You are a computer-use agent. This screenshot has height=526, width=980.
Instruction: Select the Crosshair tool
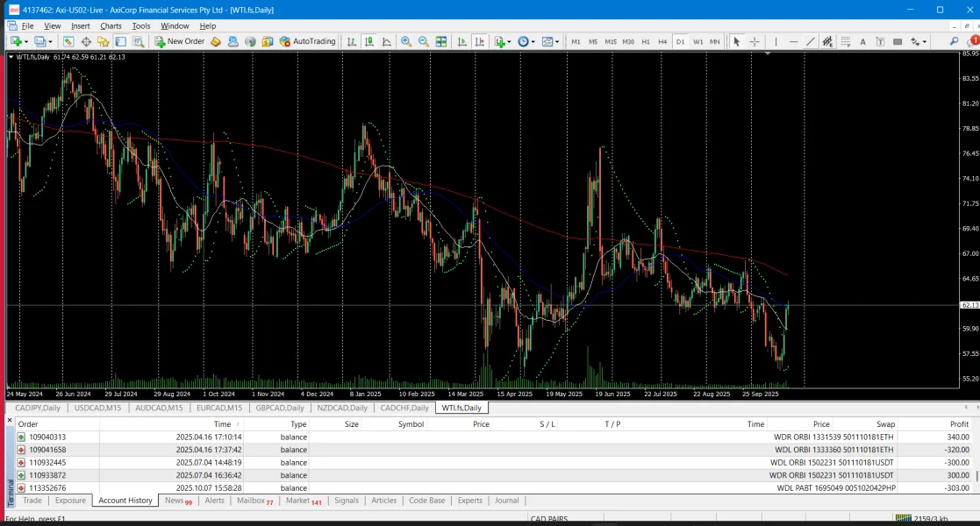(x=755, y=41)
